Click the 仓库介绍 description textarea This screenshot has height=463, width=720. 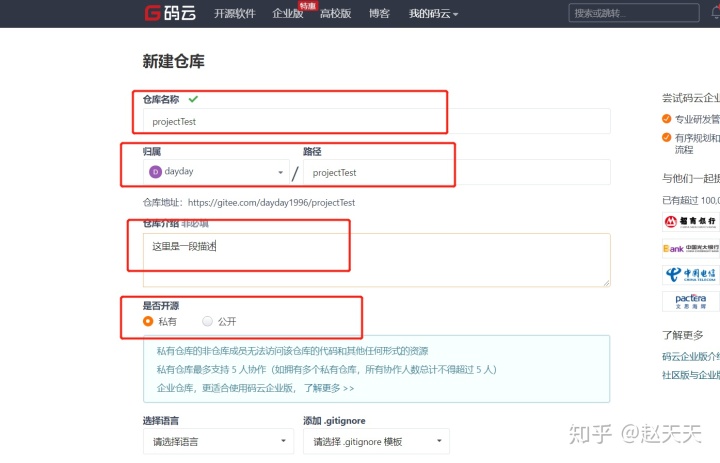coord(377,260)
